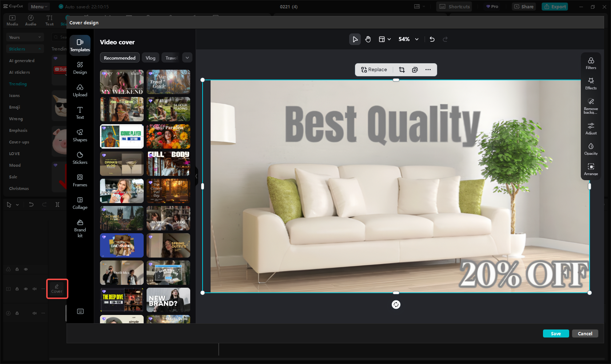Viewport: 611px width, 364px height.
Task: Click Replace on the image toolbar
Action: [x=374, y=70]
